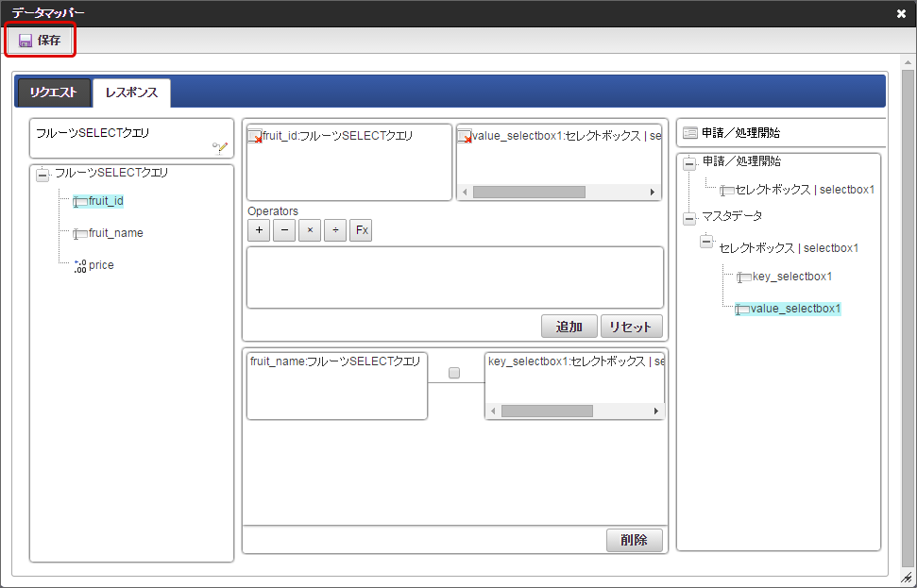The width and height of the screenshot is (917, 588).
Task: Click the plus operator button
Action: coord(259,230)
